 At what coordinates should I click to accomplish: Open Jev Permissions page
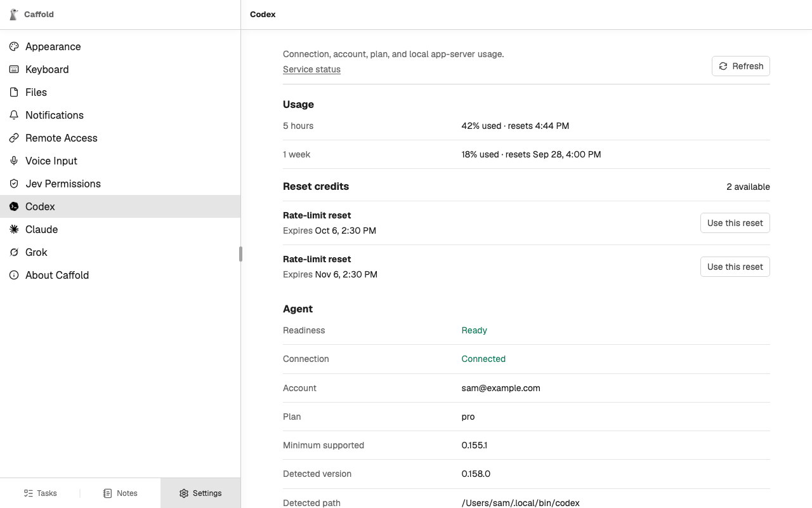point(120,184)
